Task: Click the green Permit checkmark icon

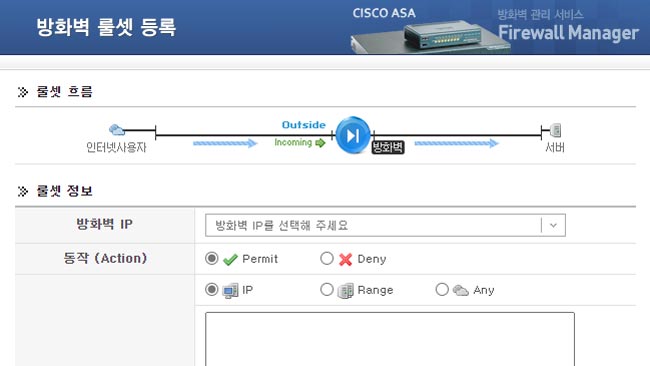Action: coord(230,259)
